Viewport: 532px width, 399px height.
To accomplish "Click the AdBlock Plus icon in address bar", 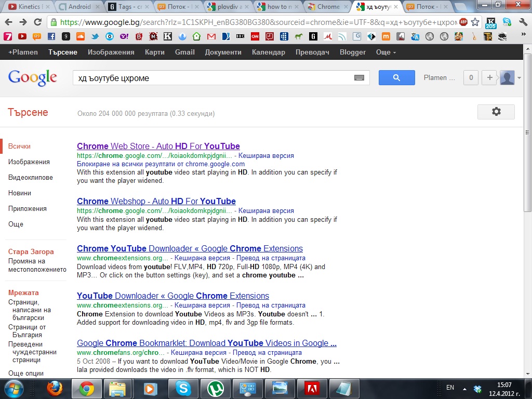I will coord(463,22).
